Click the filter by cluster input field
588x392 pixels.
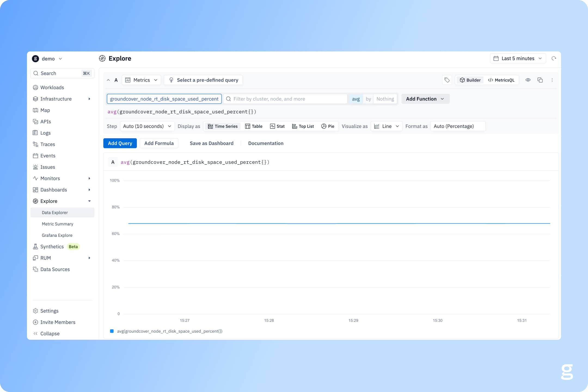[x=286, y=99]
